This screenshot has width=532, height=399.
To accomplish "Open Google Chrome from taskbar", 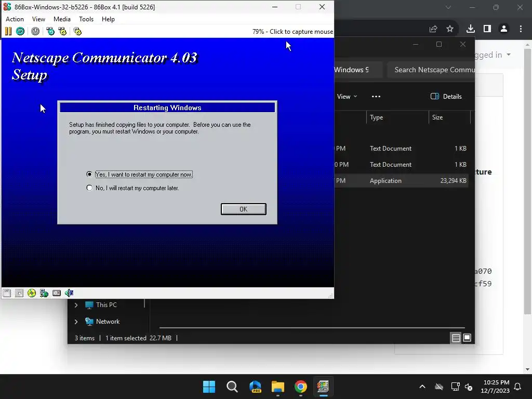I will click(301, 387).
